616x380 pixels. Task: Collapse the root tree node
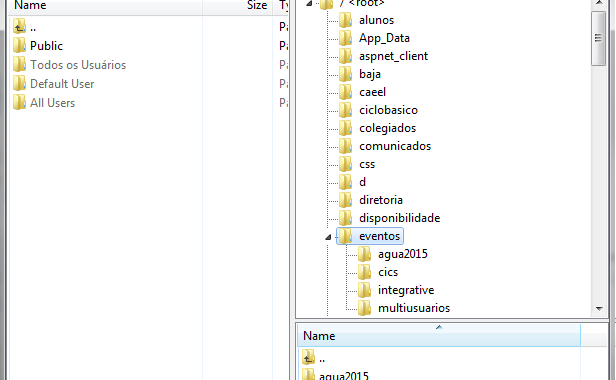pyautogui.click(x=309, y=4)
